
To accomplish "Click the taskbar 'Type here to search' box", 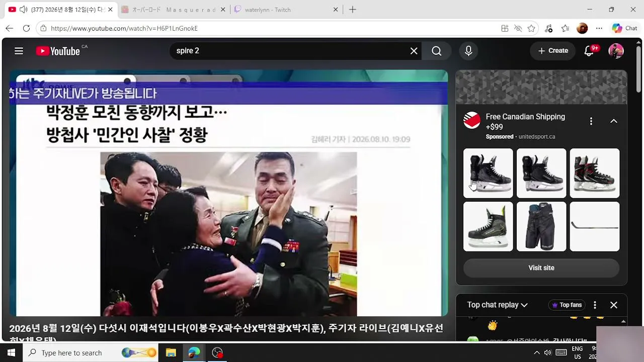I will coord(91,352).
